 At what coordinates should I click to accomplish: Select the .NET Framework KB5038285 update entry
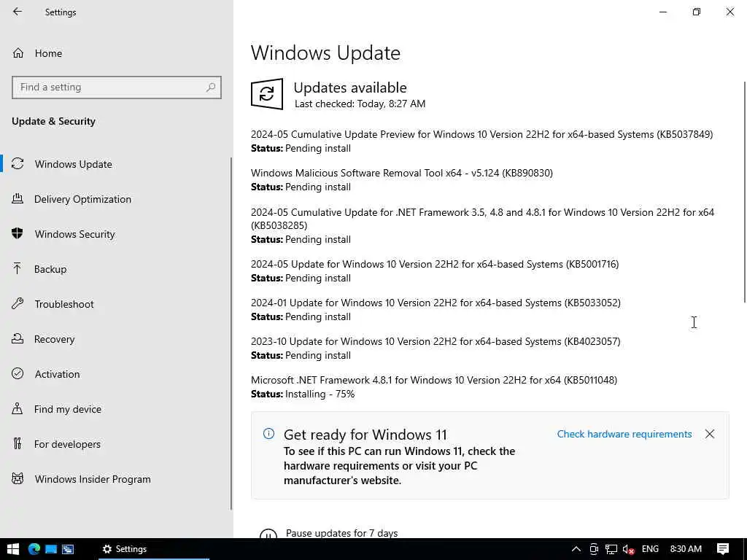pos(482,219)
